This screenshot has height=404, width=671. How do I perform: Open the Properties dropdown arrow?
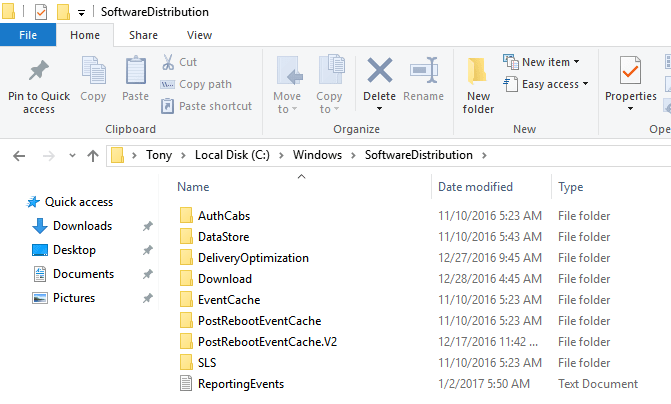point(630,109)
